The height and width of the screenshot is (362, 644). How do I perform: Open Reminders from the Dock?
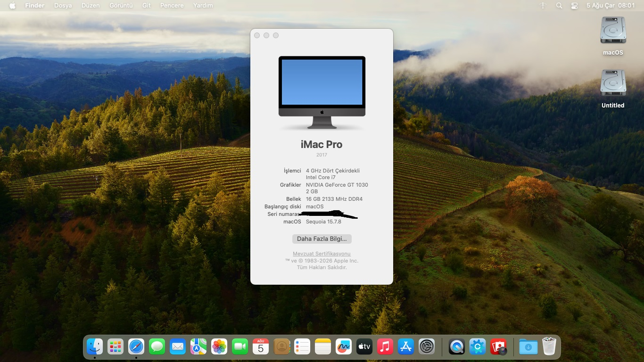[302, 347]
